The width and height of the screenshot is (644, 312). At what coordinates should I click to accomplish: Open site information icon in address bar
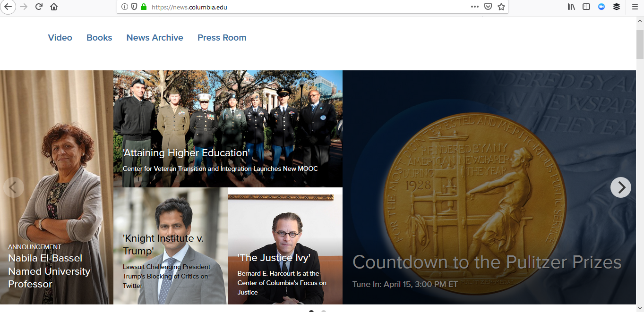click(x=125, y=7)
